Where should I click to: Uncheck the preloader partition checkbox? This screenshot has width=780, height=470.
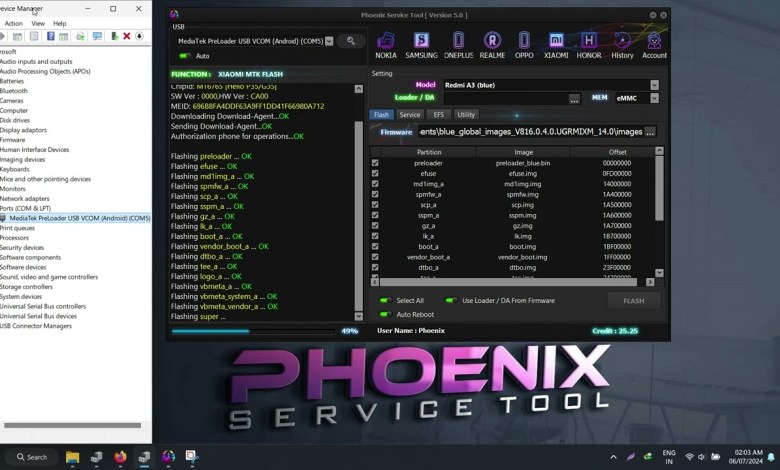coord(375,163)
